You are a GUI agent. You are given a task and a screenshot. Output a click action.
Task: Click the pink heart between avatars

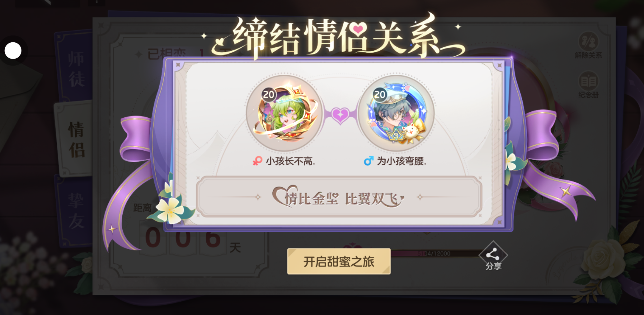[340, 115]
